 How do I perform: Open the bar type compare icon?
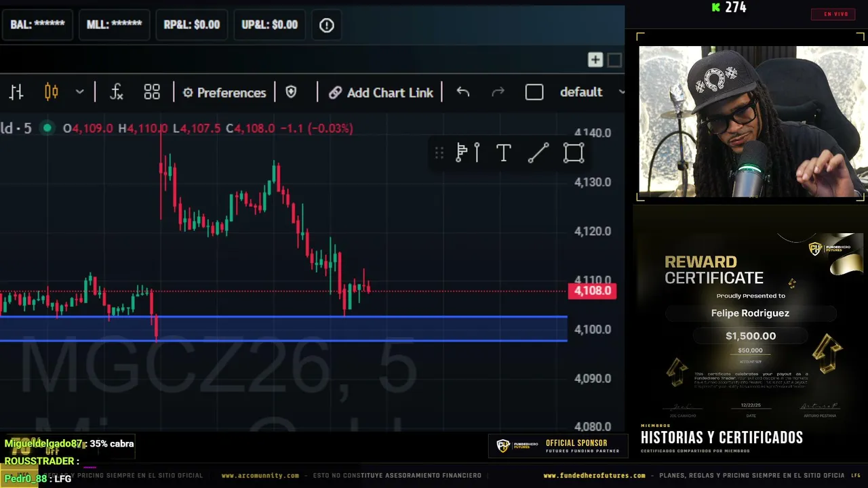coord(16,92)
